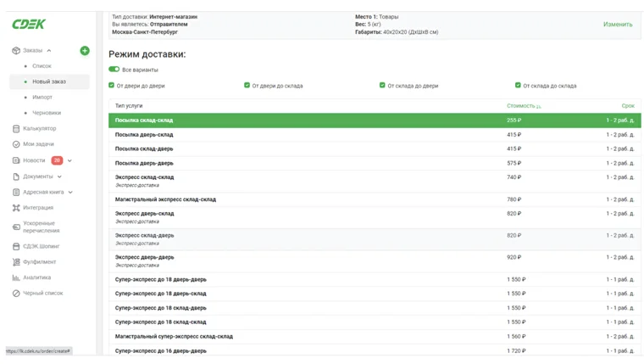Screen dimensions: 644x364
Task: Select Магистральный экспресс склад-склад row
Action: (375, 199)
